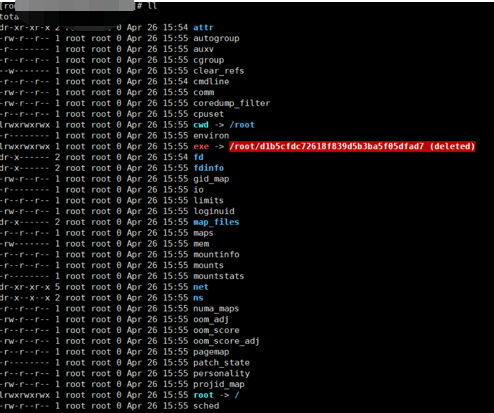Select the 'io' file entry

tap(198, 189)
